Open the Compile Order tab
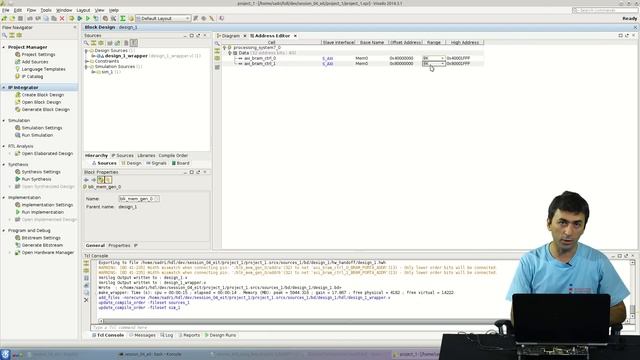This screenshot has width=640, height=360. click(173, 156)
